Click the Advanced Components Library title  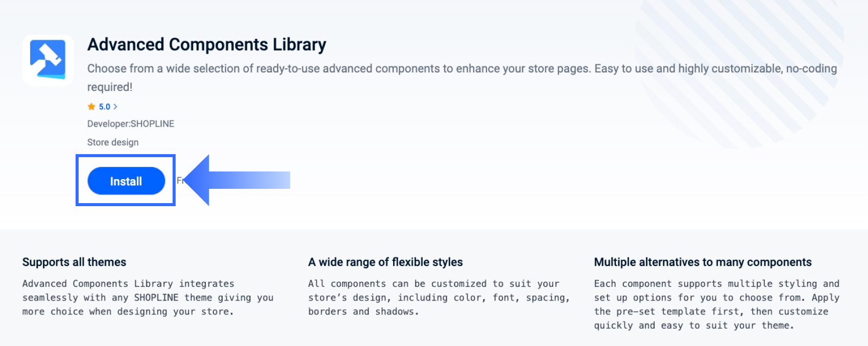click(x=207, y=44)
